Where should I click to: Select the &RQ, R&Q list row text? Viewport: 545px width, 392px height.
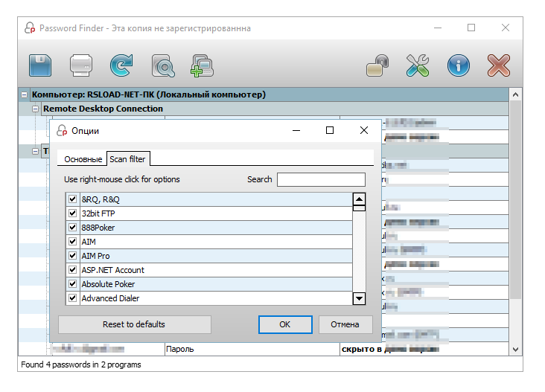pos(101,199)
